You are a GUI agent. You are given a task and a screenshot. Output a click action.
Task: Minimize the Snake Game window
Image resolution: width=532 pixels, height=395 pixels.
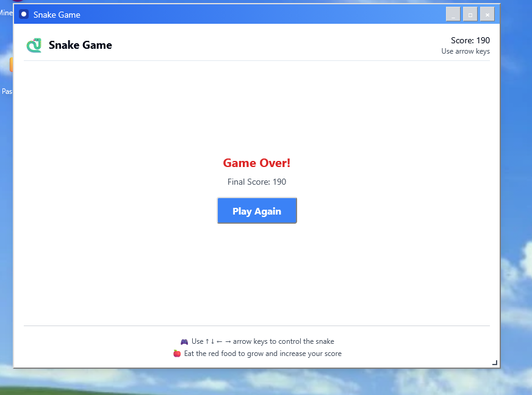(453, 14)
